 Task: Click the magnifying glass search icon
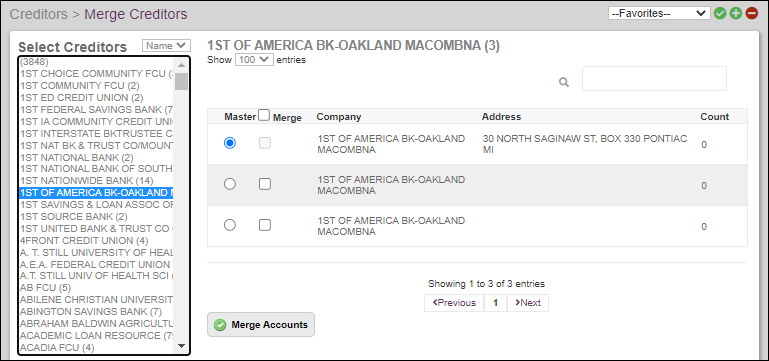(x=564, y=82)
